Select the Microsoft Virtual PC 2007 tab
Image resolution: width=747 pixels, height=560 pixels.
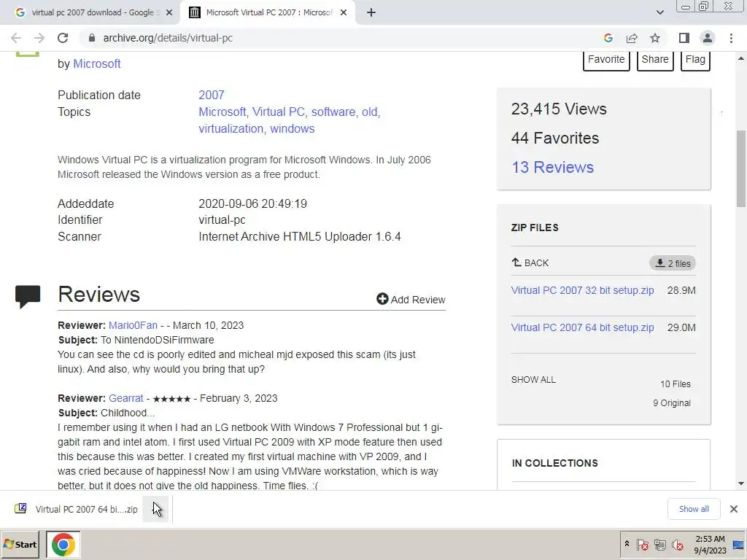(x=267, y=13)
